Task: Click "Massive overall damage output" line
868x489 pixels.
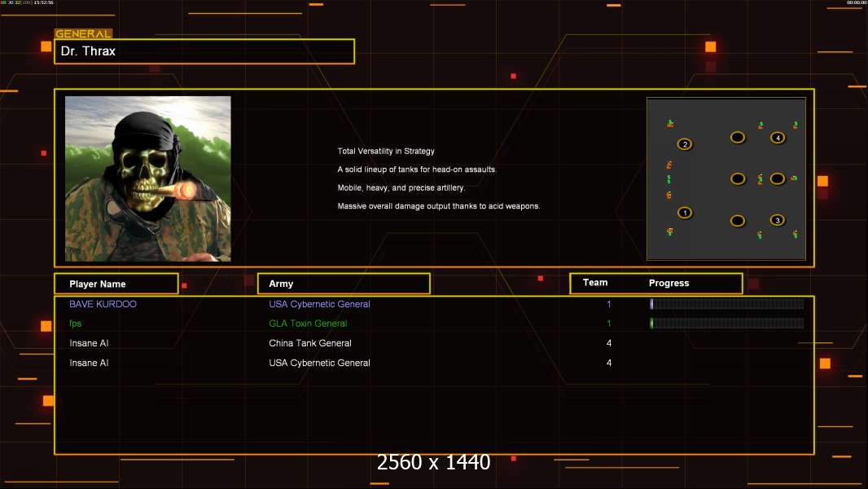Action: coord(438,206)
